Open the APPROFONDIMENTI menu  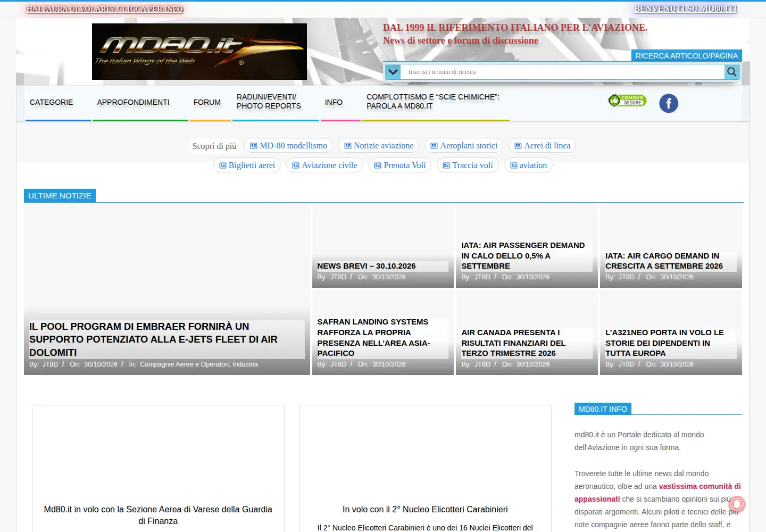(x=134, y=102)
